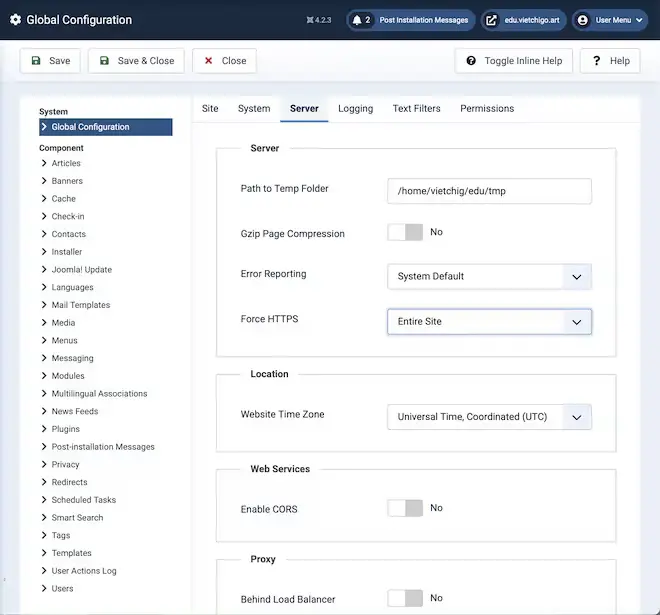Open the notifications bell icon
660x615 pixels.
pos(357,20)
